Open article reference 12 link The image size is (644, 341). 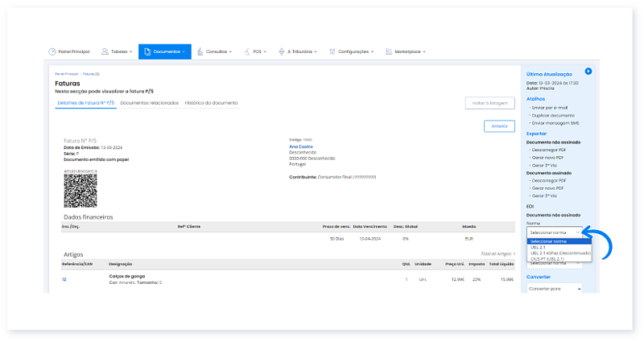(x=64, y=279)
